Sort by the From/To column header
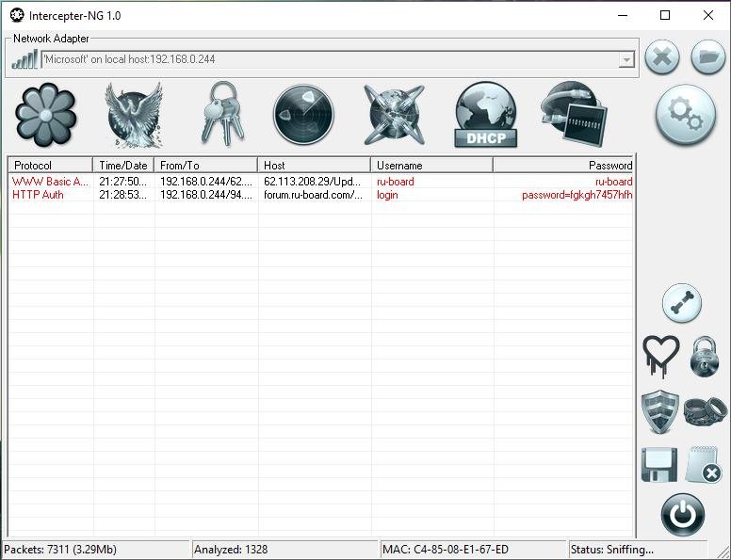This screenshot has width=731, height=560. click(206, 166)
